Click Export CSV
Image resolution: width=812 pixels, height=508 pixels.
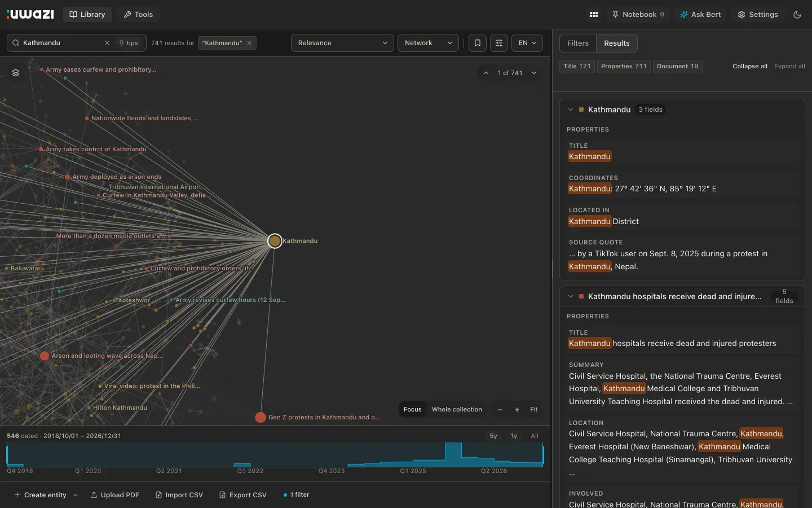(x=243, y=495)
